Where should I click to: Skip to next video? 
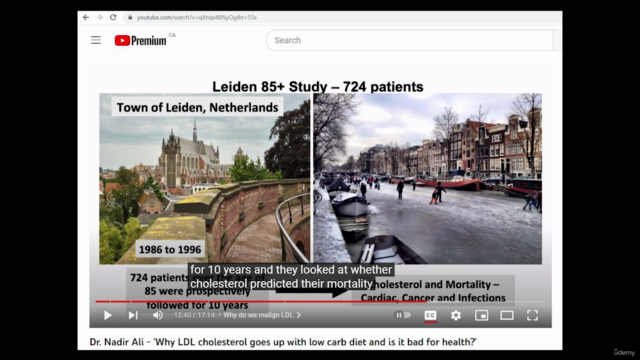point(133,315)
